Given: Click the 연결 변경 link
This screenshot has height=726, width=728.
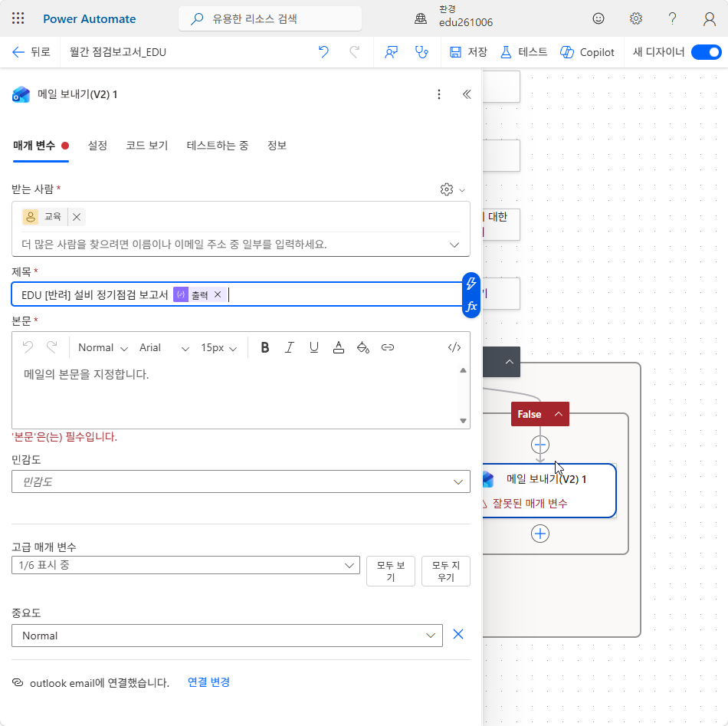Looking at the screenshot, I should 208,682.
